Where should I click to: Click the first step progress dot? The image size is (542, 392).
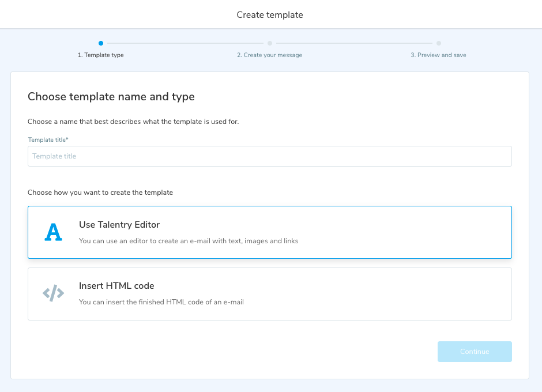click(x=101, y=43)
